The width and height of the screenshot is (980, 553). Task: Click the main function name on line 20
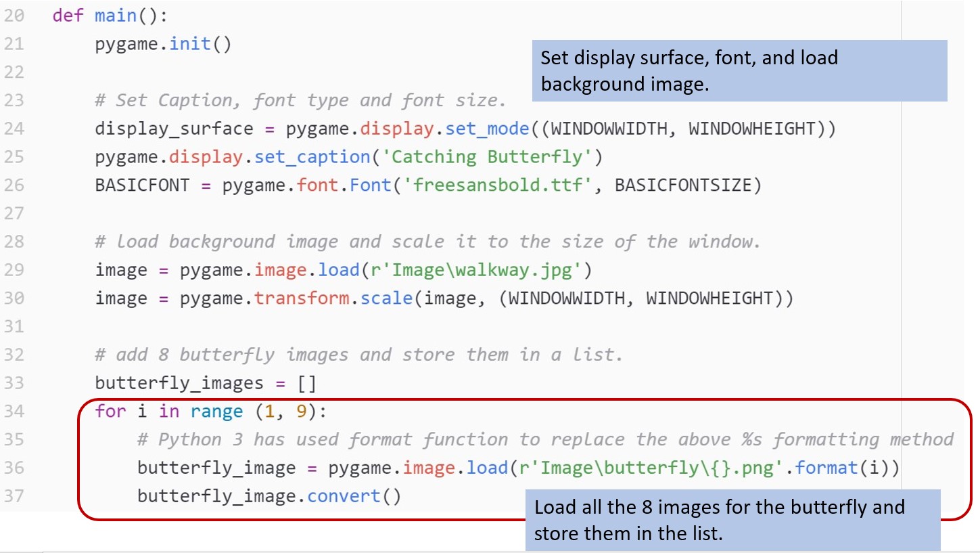pyautogui.click(x=115, y=15)
